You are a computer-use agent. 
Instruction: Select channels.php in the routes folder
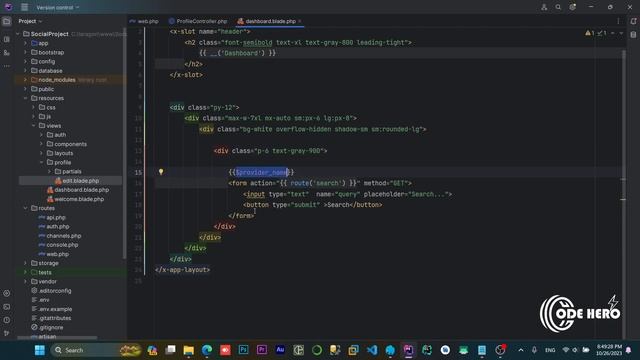(60, 236)
